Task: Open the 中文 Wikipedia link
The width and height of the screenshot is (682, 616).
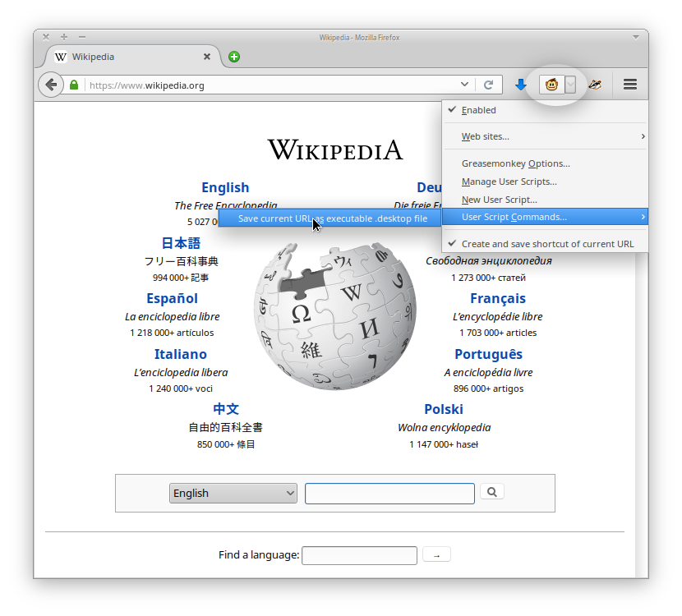Action: point(226,409)
